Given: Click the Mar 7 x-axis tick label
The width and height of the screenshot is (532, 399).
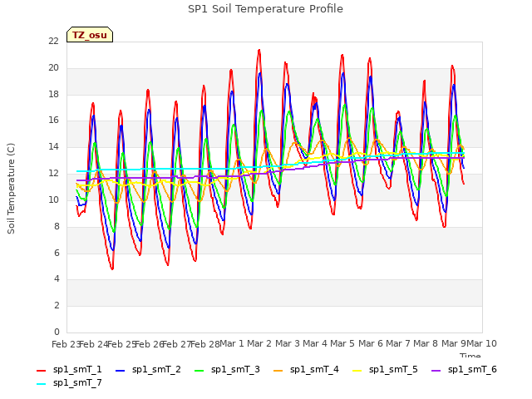Looking at the screenshot, I should (x=398, y=343).
